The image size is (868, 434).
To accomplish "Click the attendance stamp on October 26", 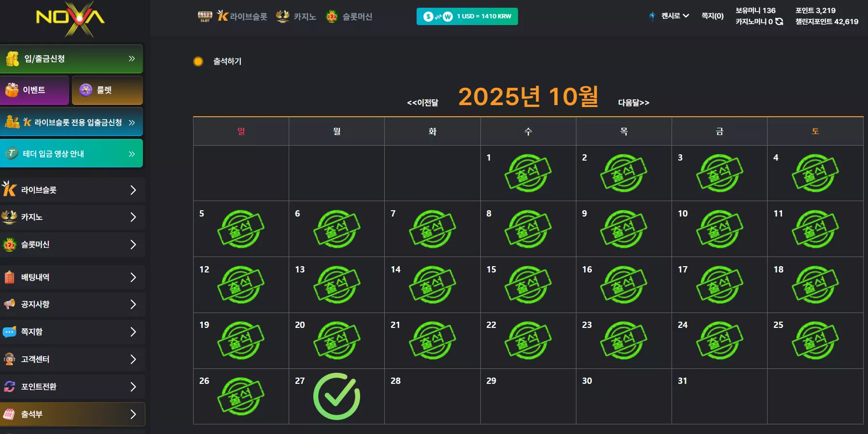I will [240, 396].
